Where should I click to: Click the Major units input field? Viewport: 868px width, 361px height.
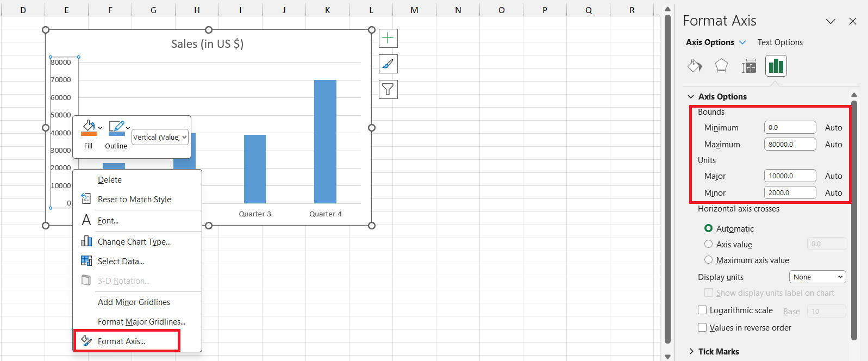[790, 176]
